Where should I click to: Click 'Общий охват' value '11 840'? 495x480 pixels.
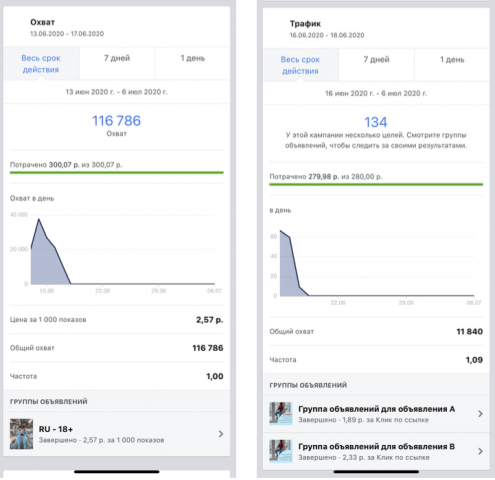[470, 331]
